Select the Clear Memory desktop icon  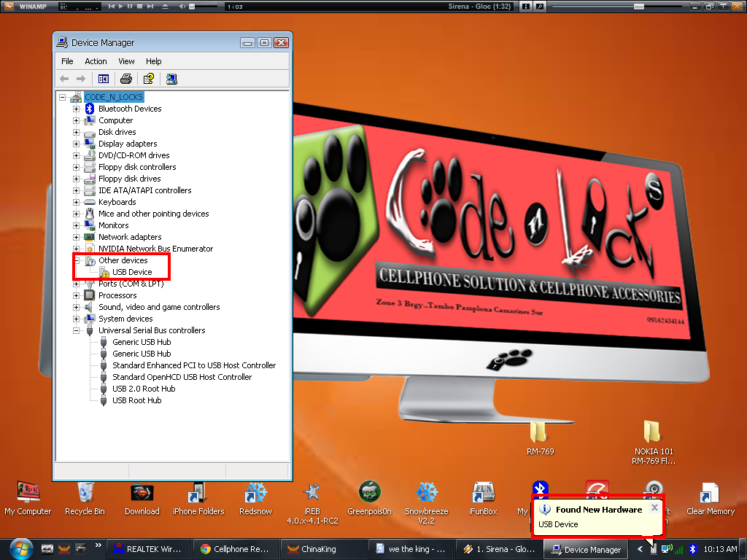pos(711,498)
